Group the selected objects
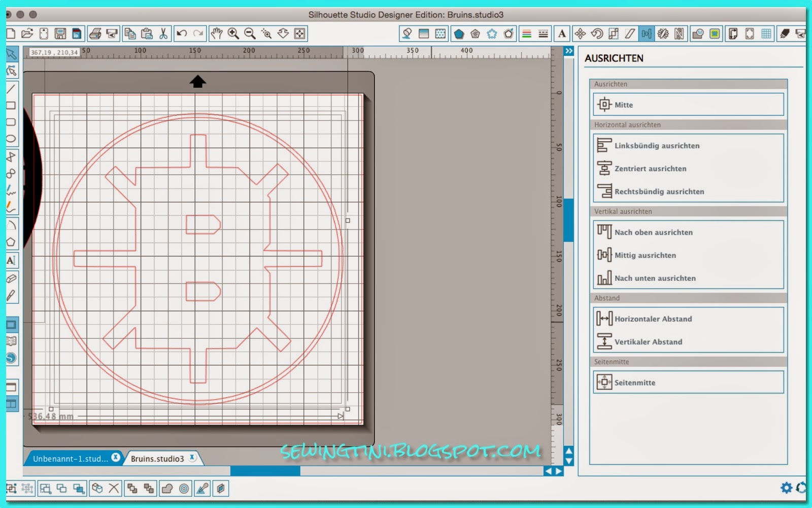Image resolution: width=812 pixels, height=508 pixels. tap(11, 489)
